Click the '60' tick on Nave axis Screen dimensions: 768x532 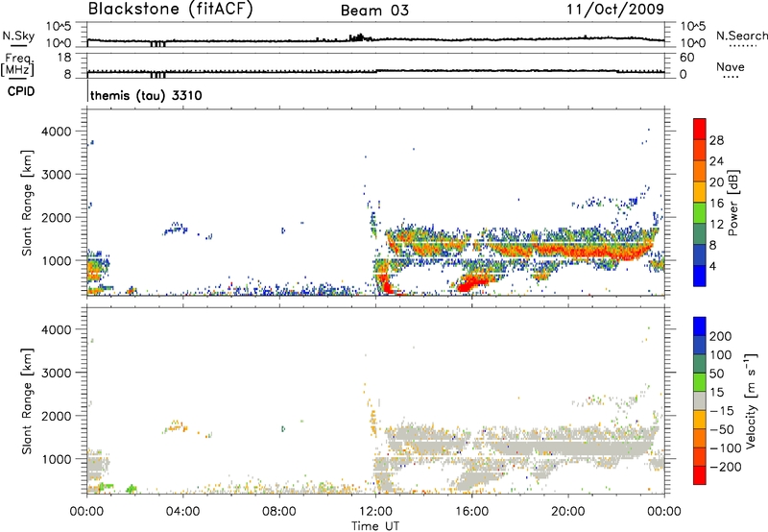(x=686, y=58)
